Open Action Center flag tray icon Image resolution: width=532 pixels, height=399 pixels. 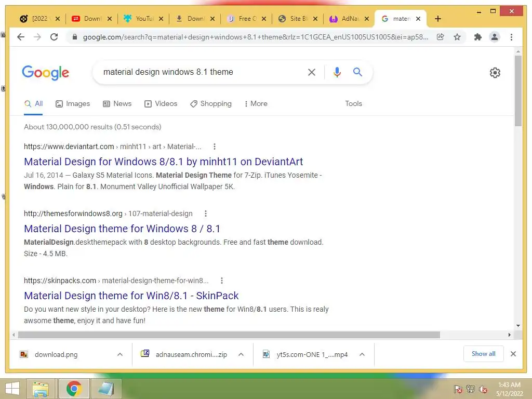click(x=458, y=389)
